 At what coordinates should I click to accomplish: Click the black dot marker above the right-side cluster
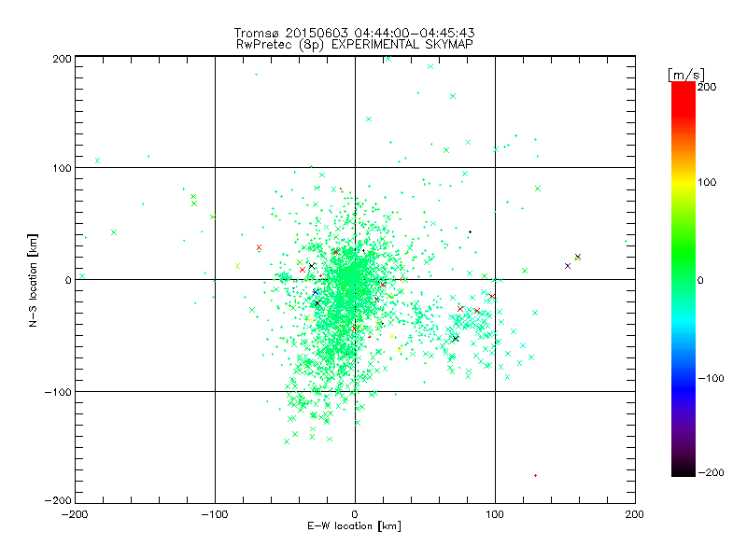click(x=470, y=231)
